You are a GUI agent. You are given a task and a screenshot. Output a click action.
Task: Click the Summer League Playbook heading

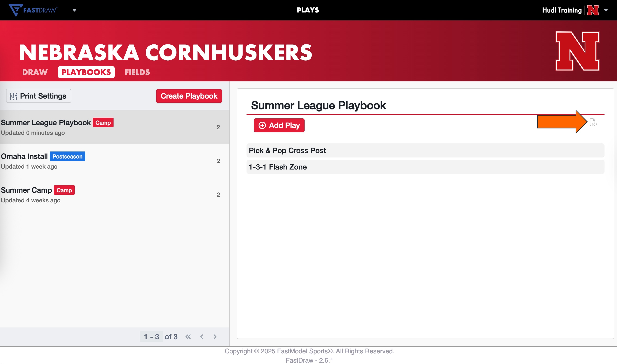pyautogui.click(x=318, y=105)
